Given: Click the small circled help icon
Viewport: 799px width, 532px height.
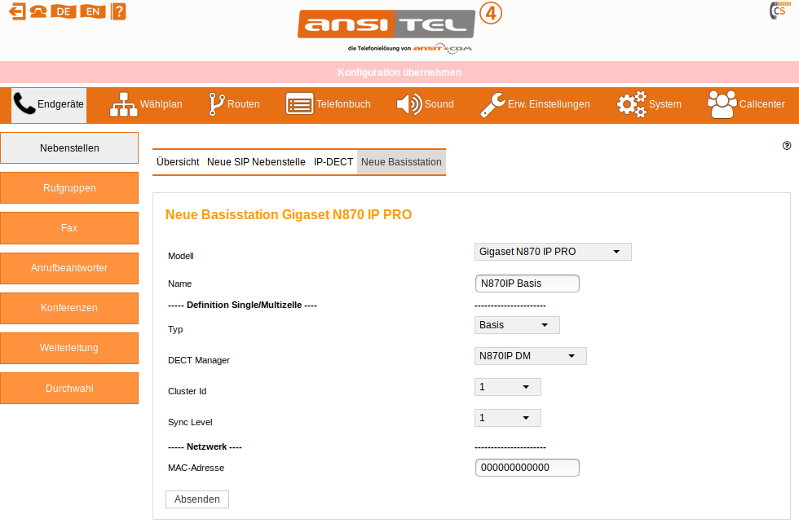Looking at the screenshot, I should click(x=787, y=146).
